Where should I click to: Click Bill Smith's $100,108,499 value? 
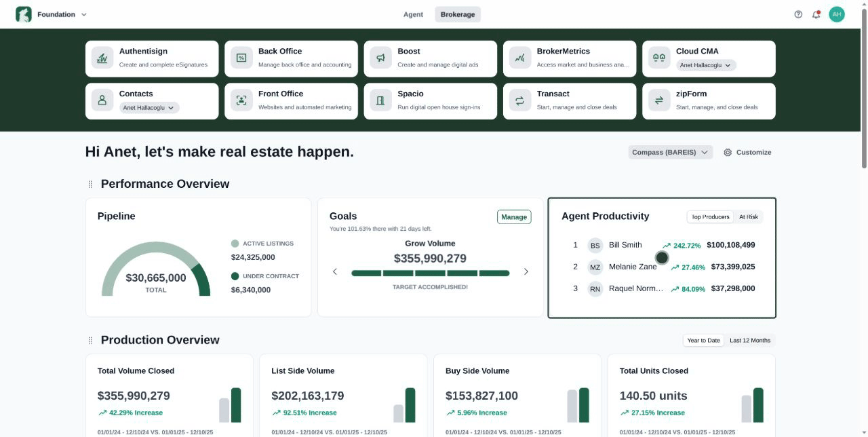(731, 245)
